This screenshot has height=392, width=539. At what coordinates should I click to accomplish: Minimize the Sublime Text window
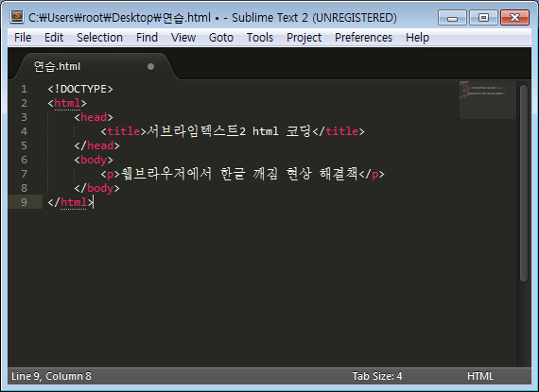coord(452,18)
